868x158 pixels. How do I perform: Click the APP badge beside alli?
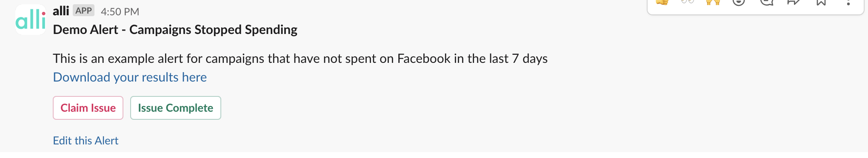pyautogui.click(x=83, y=11)
